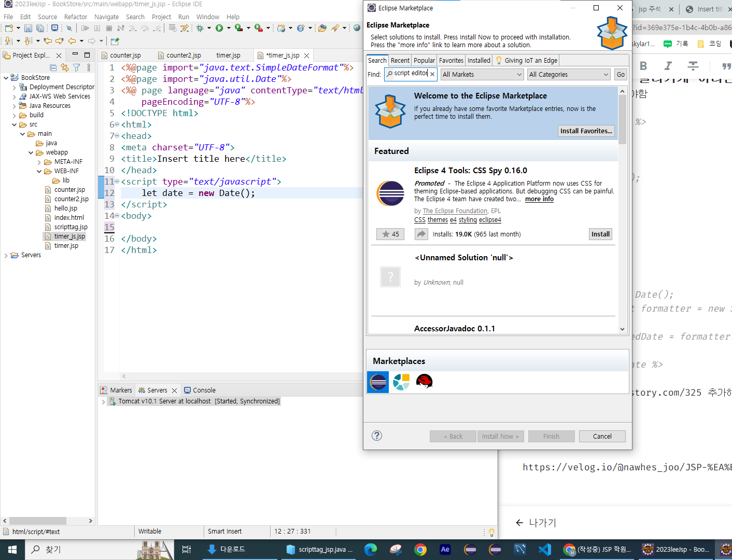Open the Giving IoT an Edge tab
Image resolution: width=732 pixels, height=560 pixels.
tap(526, 60)
